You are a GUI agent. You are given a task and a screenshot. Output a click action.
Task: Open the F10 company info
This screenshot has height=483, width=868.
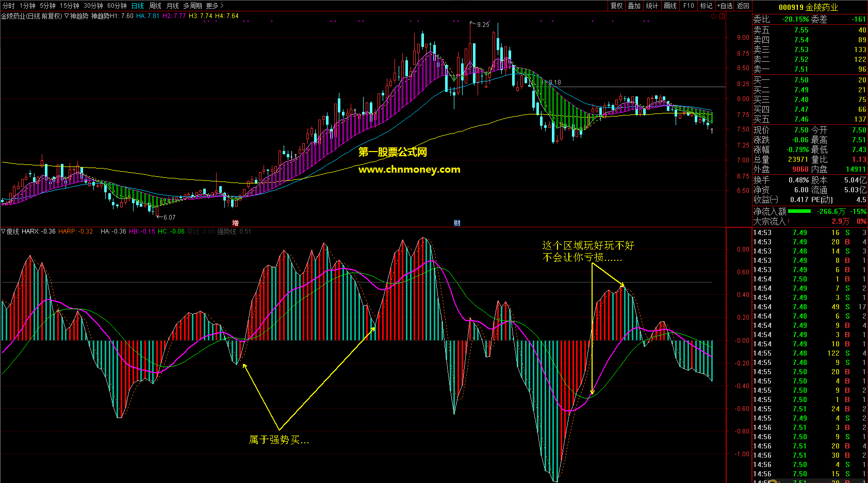(x=689, y=6)
